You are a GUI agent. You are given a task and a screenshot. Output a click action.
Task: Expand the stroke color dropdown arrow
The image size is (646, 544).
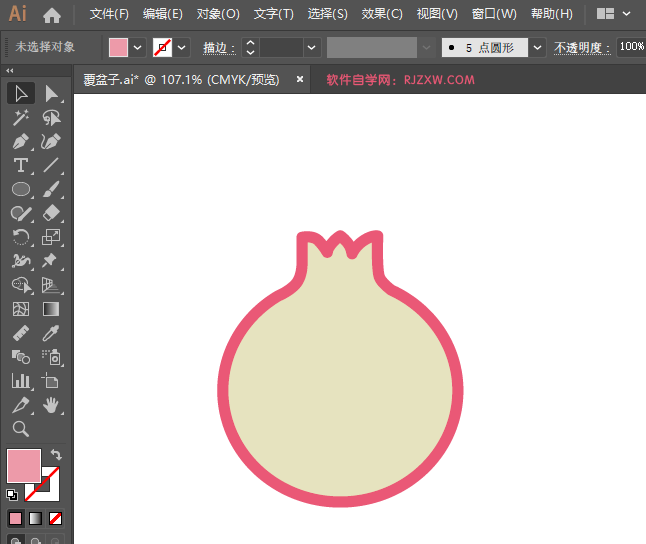tap(182, 47)
